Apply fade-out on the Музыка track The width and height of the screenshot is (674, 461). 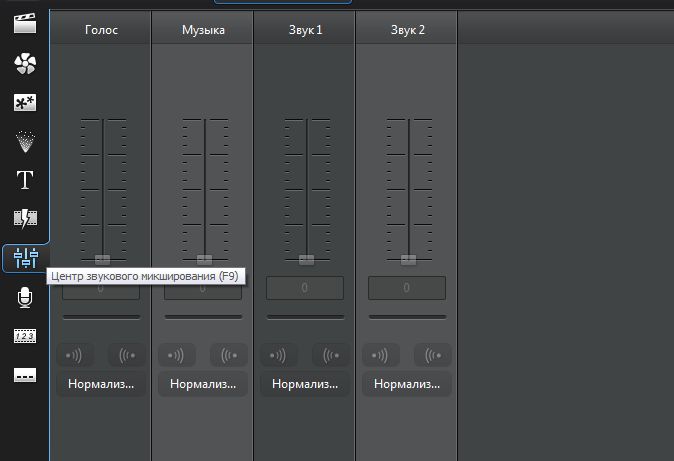click(x=229, y=355)
